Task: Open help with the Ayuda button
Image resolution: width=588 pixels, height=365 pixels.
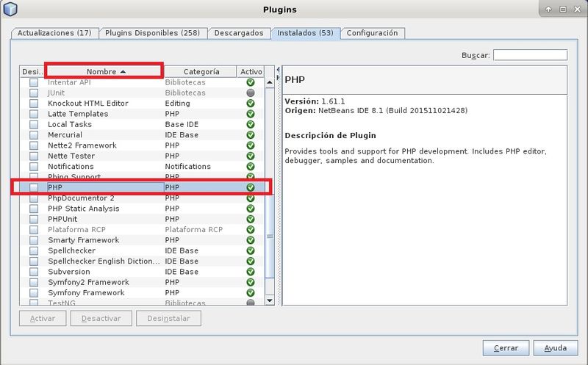Action: (x=556, y=348)
